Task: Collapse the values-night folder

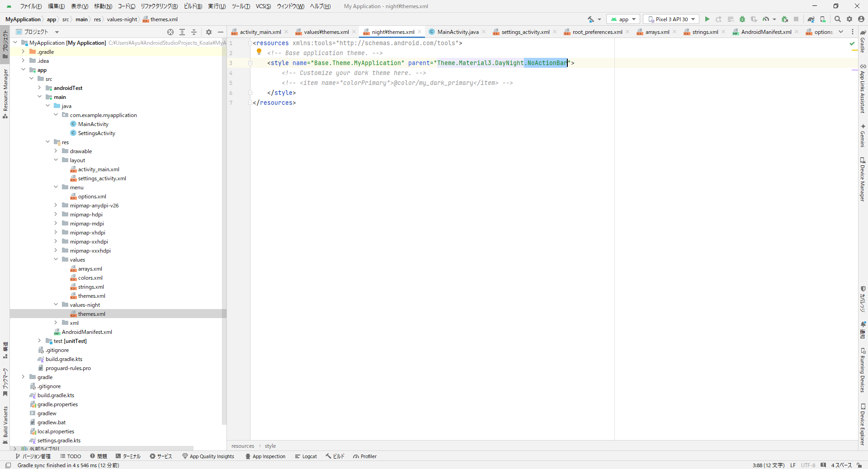Action: click(x=56, y=305)
